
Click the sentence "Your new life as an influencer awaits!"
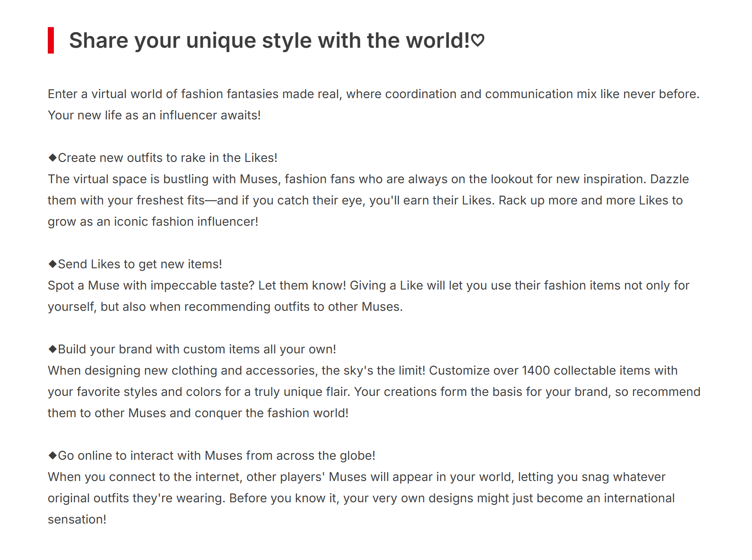[x=154, y=115]
